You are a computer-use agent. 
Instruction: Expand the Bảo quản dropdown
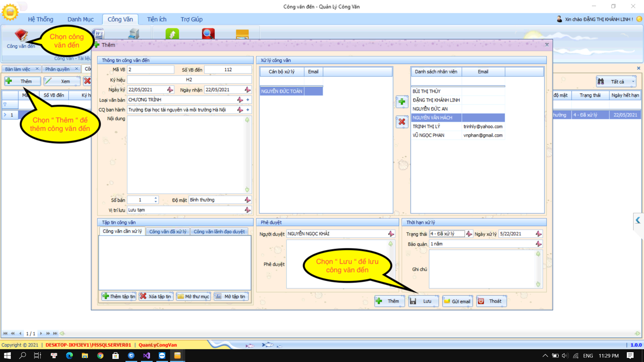click(538, 244)
